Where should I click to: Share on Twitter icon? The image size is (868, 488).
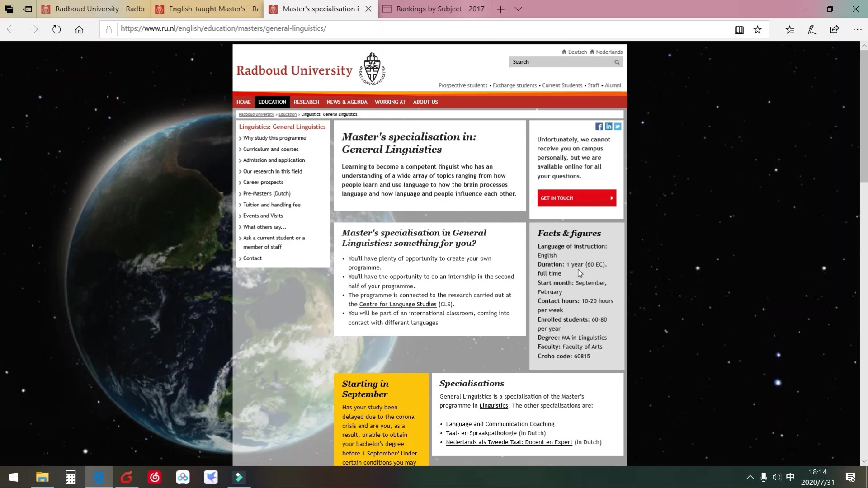point(618,127)
